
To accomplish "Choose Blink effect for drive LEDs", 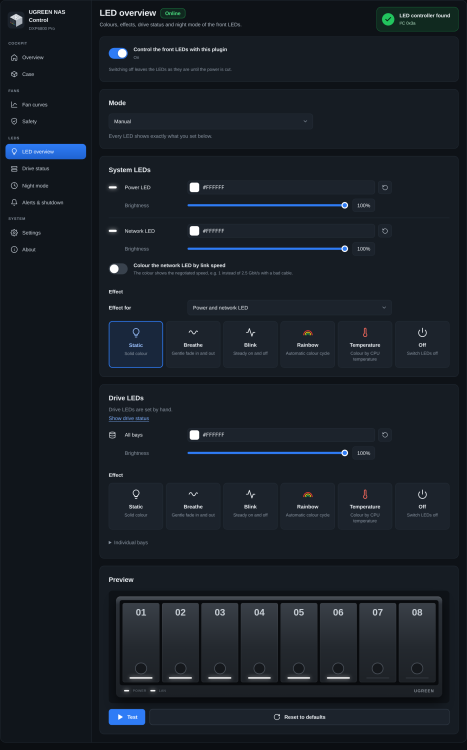I will pos(250,506).
